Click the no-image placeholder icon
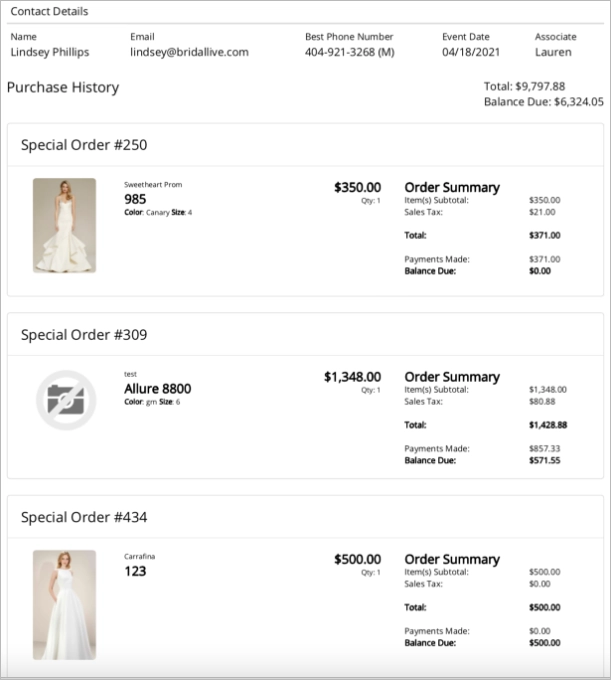 click(x=66, y=400)
